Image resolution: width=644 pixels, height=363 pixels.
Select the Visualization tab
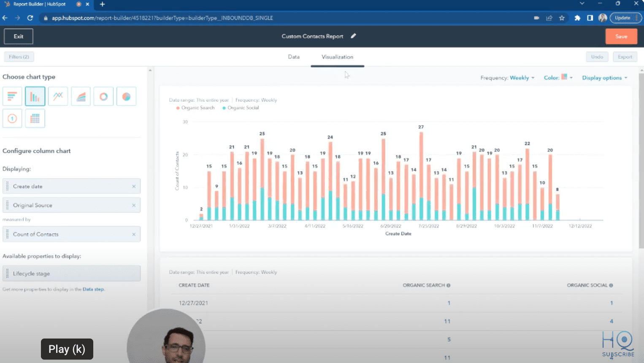point(337,57)
